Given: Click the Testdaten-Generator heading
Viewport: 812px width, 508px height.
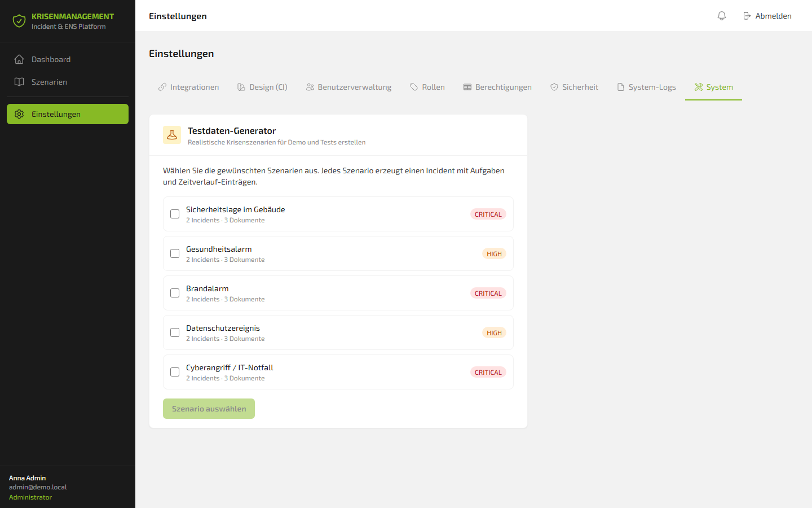Looking at the screenshot, I should [x=232, y=130].
